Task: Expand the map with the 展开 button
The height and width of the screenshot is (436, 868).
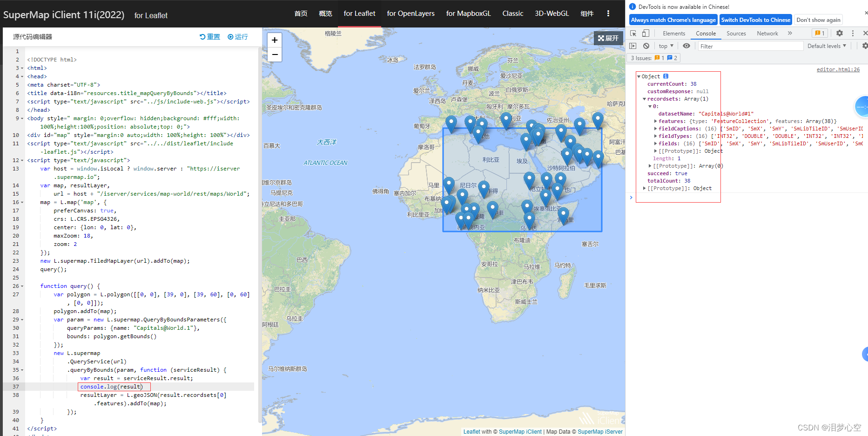Action: click(608, 38)
